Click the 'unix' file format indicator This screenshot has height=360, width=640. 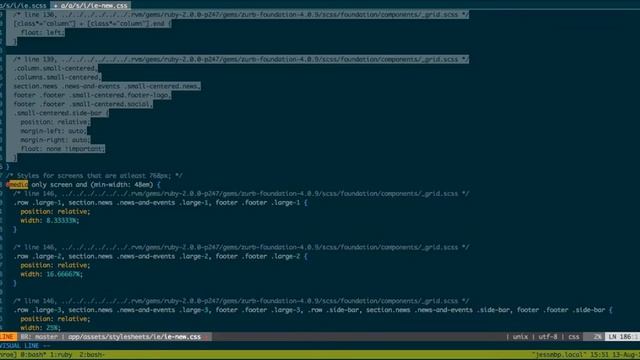520,337
